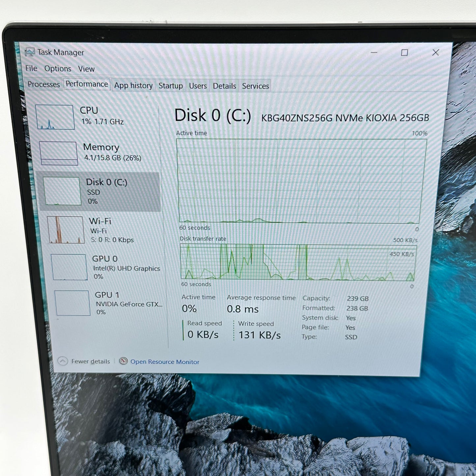476x476 pixels.
Task: Click the Disk transfer rate graph
Action: [298, 262]
